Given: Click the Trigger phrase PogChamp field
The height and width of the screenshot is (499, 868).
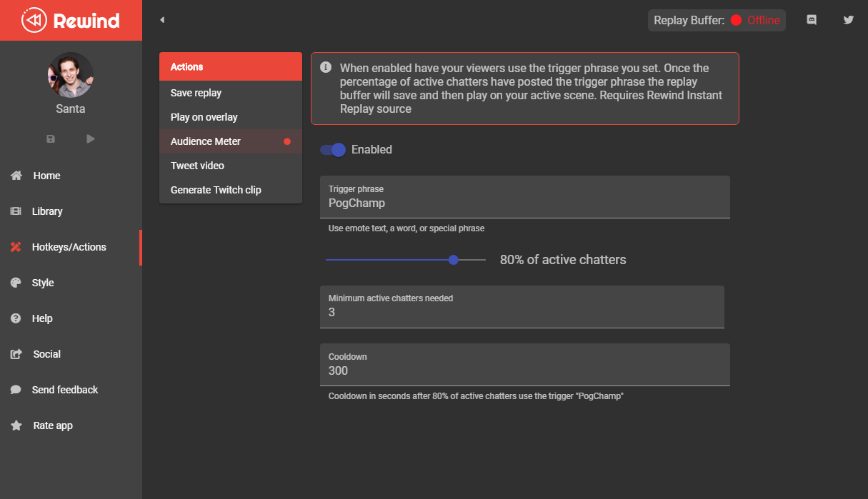Looking at the screenshot, I should 525,197.
